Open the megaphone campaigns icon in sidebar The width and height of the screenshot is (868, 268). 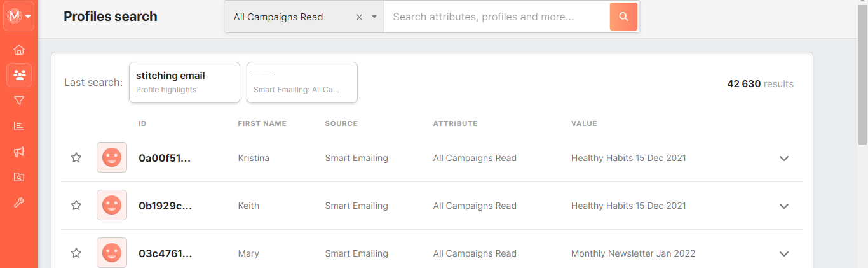click(19, 152)
